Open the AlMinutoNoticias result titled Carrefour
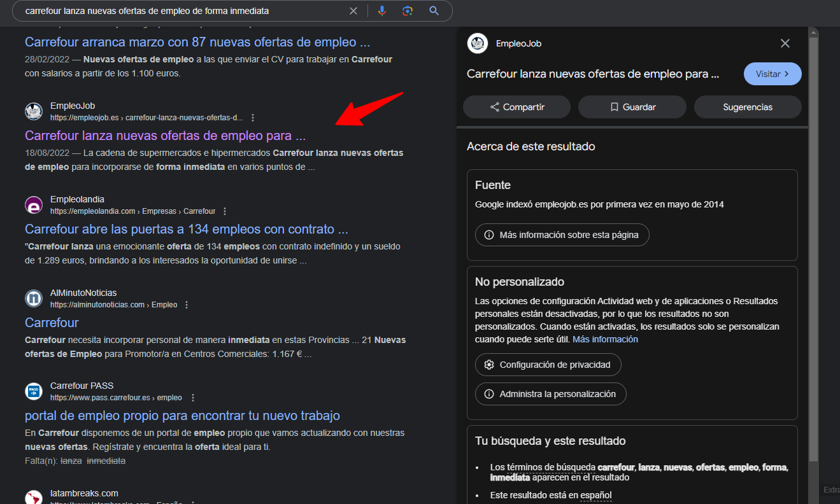 tap(52, 323)
